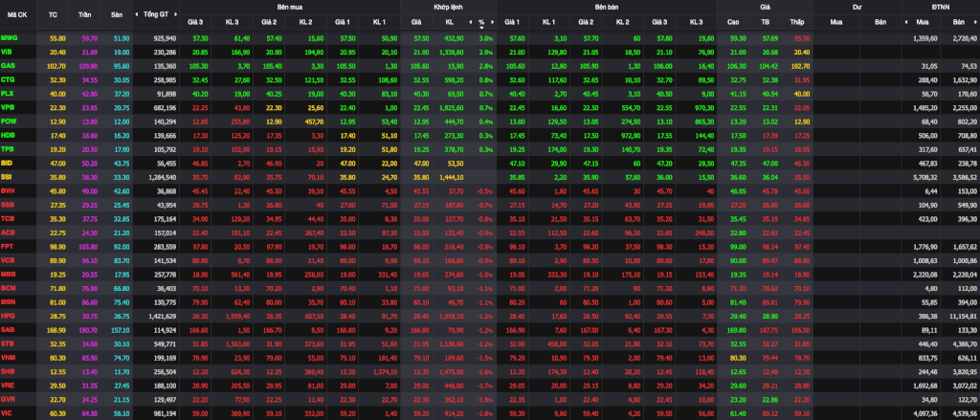Screen dimensions: 980x420
Task: Click right arrow beside Tổng GT header
Action: click(174, 13)
